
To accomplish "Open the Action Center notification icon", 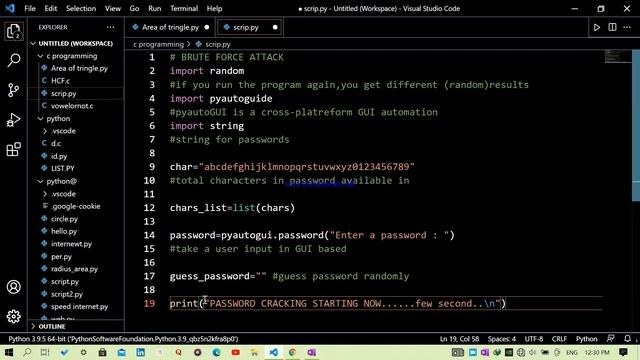I will (623, 352).
